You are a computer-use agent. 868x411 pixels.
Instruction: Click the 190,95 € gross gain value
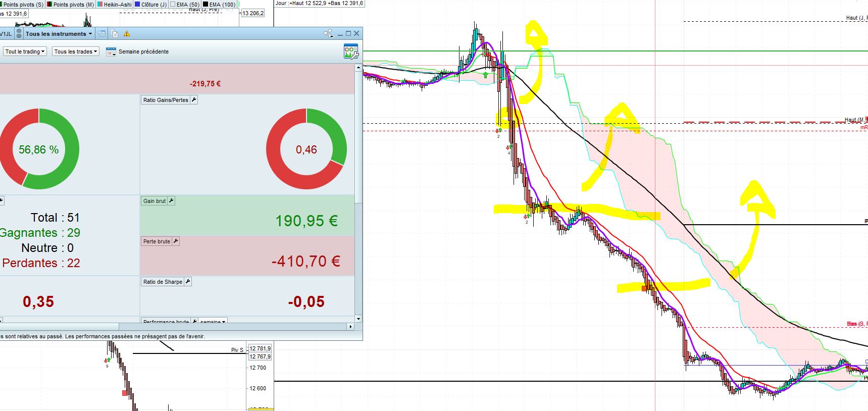point(307,221)
